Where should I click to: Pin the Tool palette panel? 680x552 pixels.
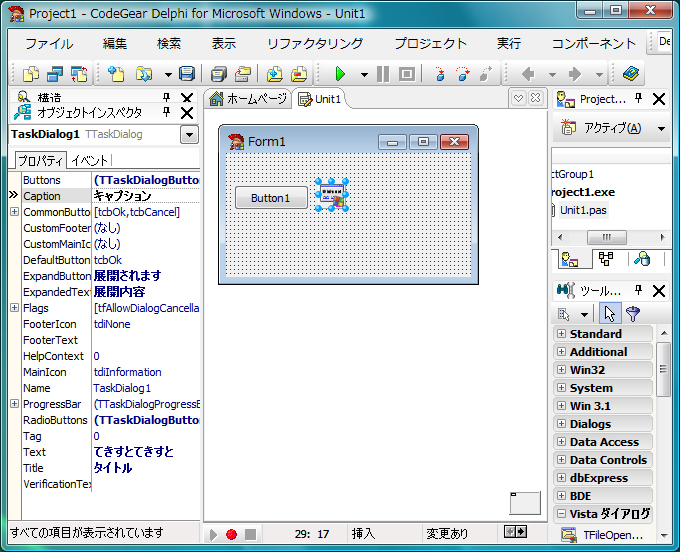click(638, 290)
